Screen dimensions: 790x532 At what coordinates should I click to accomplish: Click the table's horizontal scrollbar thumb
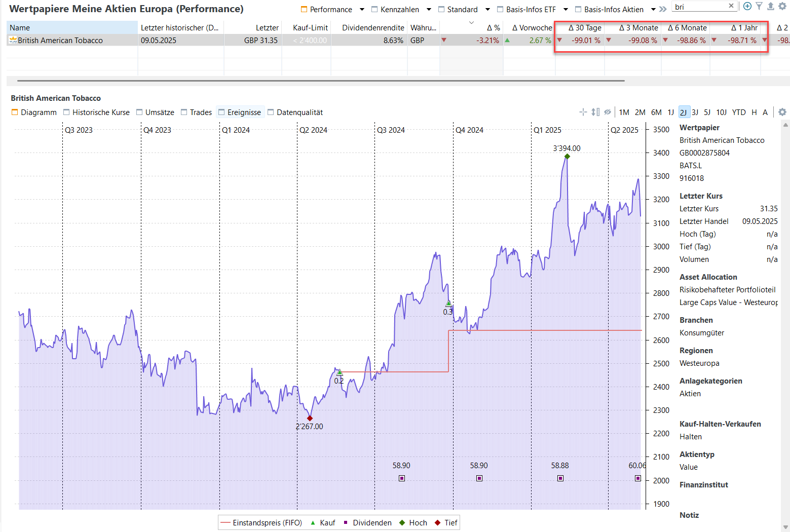coord(321,80)
